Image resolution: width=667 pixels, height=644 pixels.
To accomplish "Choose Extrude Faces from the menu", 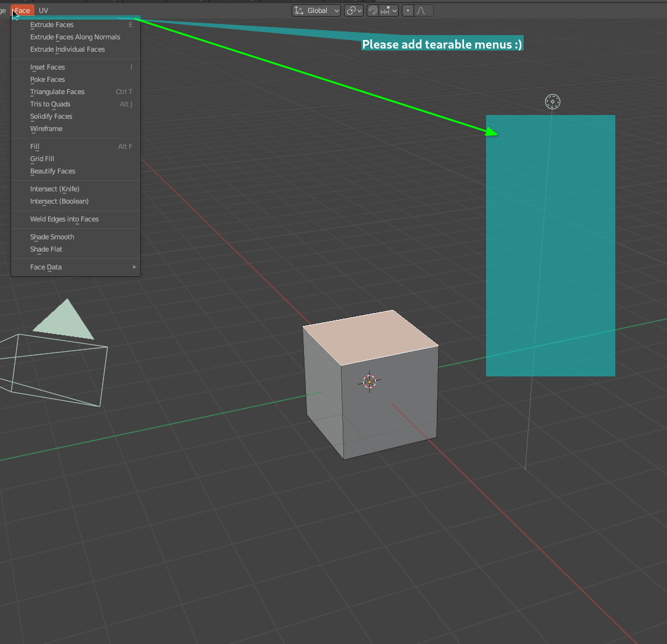I will [76, 25].
